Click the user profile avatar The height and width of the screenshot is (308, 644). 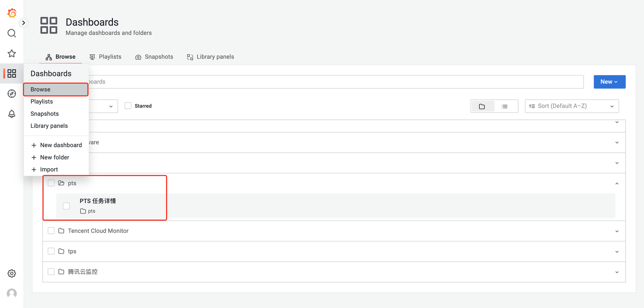(x=12, y=293)
